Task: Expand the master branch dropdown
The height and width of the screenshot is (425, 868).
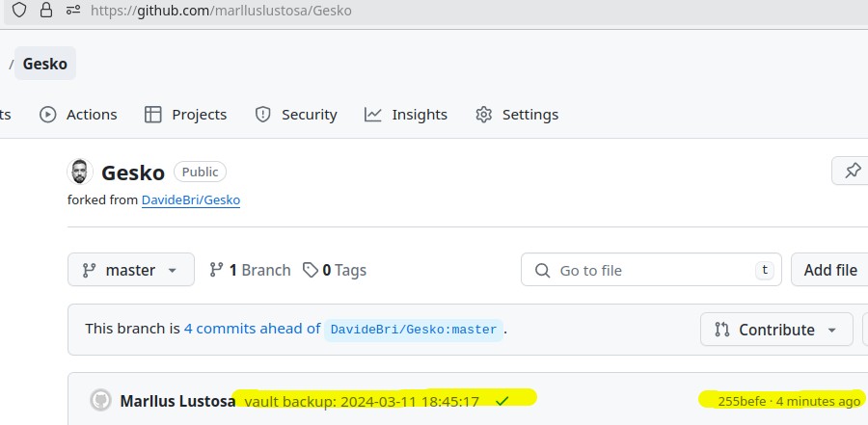Action: click(x=131, y=270)
